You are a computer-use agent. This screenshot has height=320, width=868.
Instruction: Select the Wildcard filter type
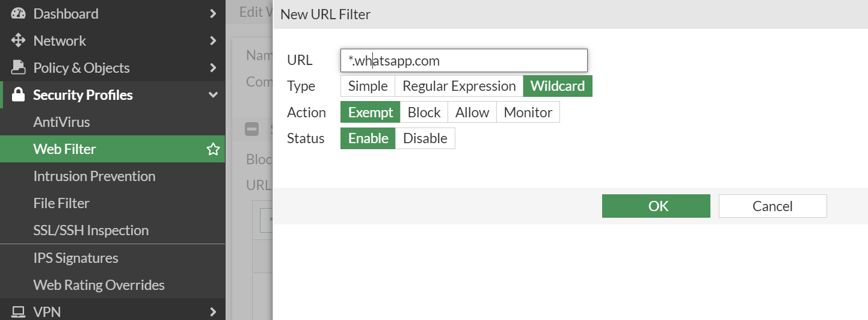[x=558, y=86]
